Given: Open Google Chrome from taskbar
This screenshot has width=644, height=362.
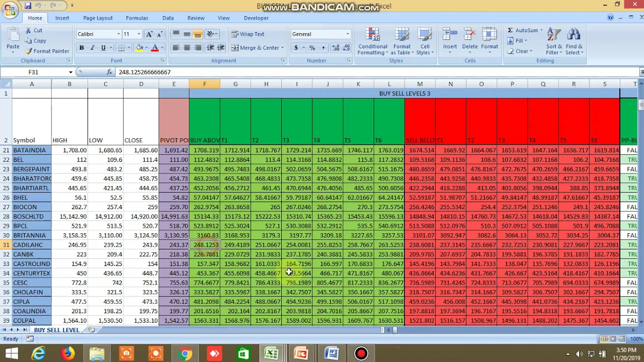Looking at the screenshot, I should [185, 354].
